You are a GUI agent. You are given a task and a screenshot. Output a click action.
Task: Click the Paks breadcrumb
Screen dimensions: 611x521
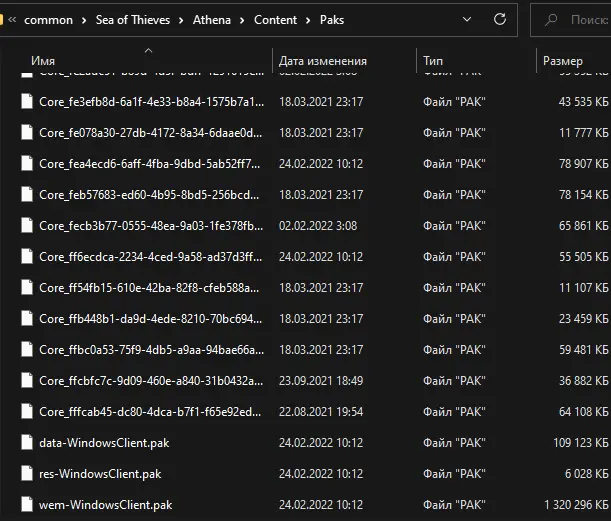(x=332, y=20)
